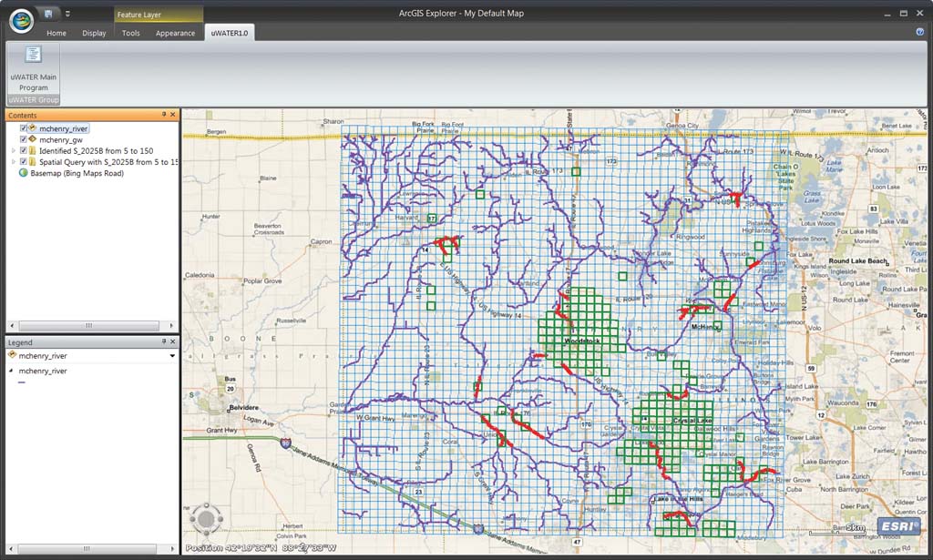Open the Tools ribbon tab
The image size is (933, 560).
(131, 34)
